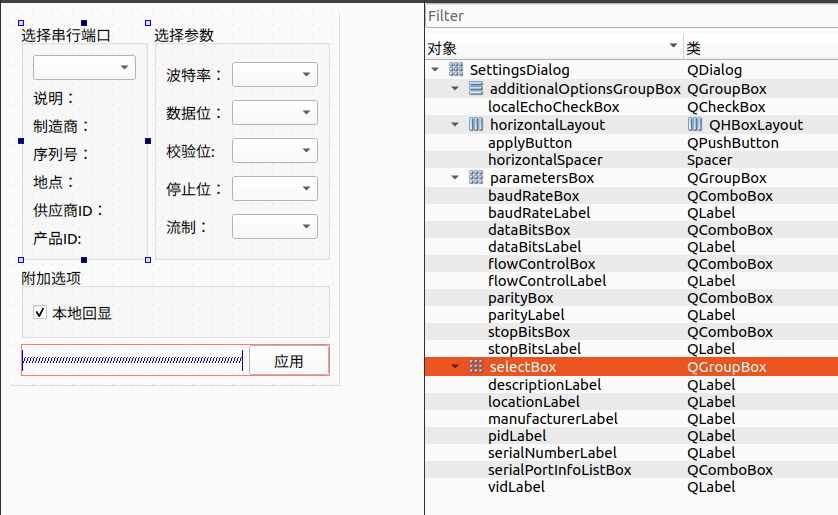
Task: Select vidLabel in object tree
Action: [516, 487]
